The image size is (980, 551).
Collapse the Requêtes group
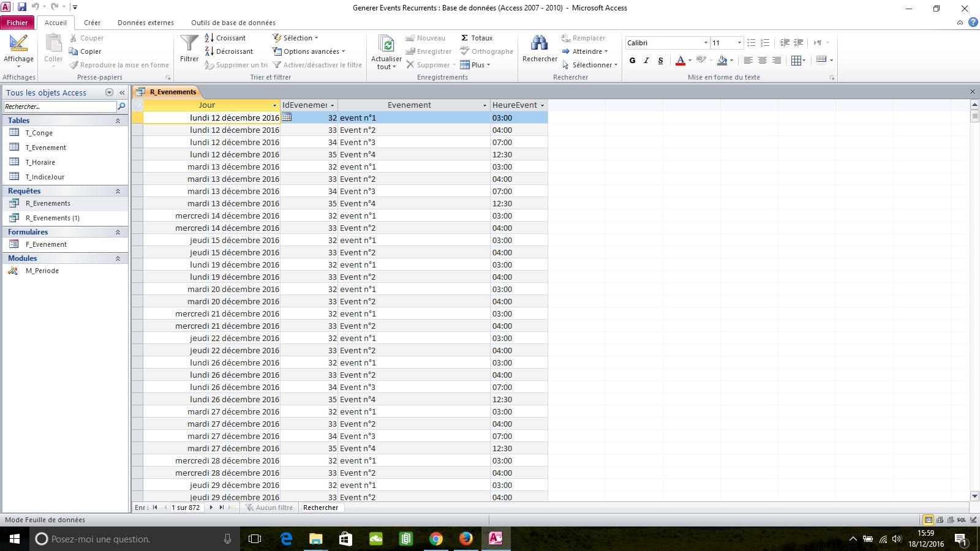118,191
